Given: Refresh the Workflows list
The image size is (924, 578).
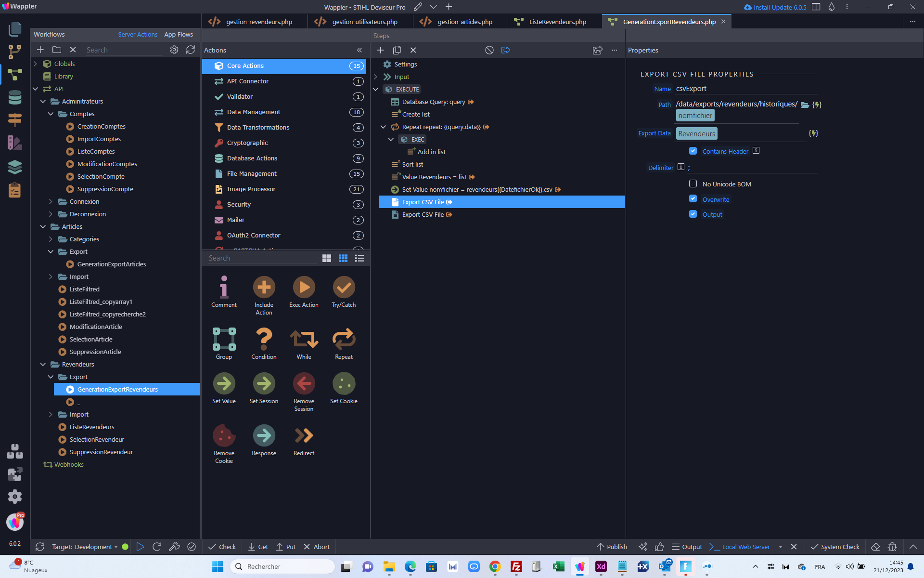Looking at the screenshot, I should tap(191, 50).
